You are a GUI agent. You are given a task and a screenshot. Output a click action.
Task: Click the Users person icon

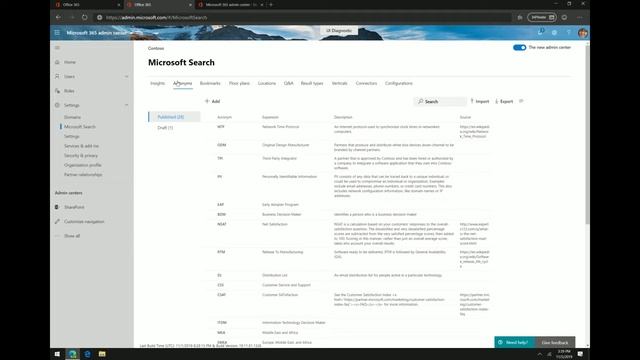(x=57, y=76)
